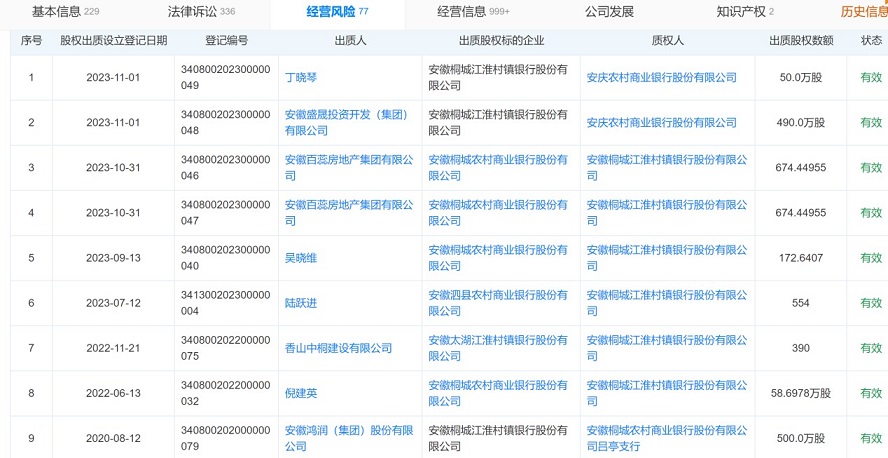This screenshot has height=458, width=888.
Task: Open 安徽盛晟投资开发（集团）有限公司 pledgor link
Action: [x=347, y=123]
